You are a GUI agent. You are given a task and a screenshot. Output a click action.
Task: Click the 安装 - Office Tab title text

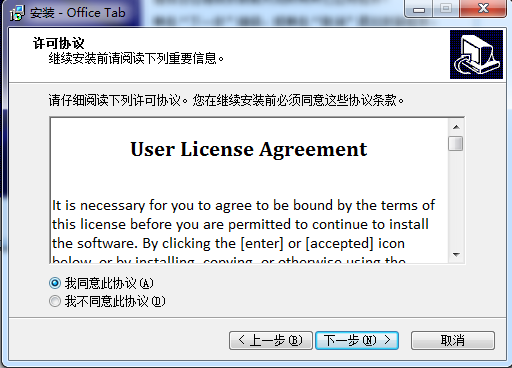pyautogui.click(x=78, y=13)
